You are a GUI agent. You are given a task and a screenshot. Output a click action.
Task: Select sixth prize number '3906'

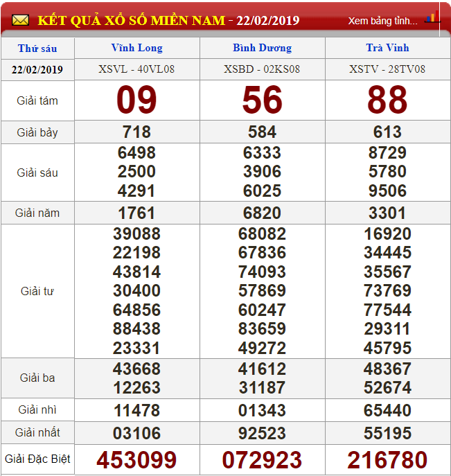(262, 172)
